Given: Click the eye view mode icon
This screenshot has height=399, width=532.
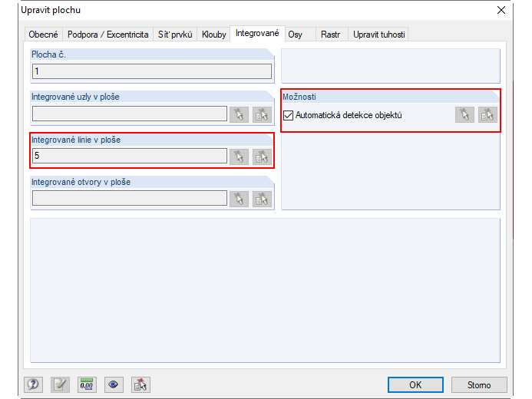Looking at the screenshot, I should [114, 384].
